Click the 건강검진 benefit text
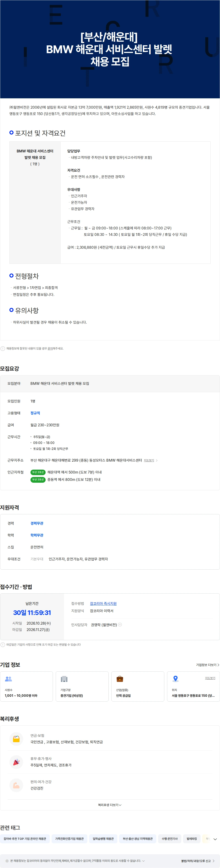This screenshot has width=220, height=868. (37, 788)
